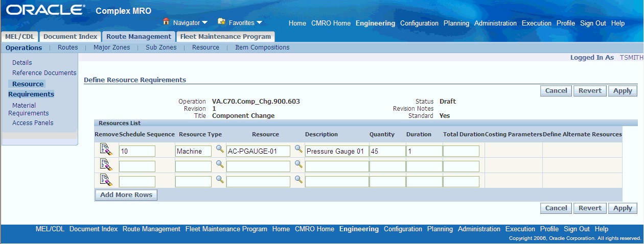Open the Sub Zones subtab
Viewport: 644px width, 244px height.
(x=161, y=47)
